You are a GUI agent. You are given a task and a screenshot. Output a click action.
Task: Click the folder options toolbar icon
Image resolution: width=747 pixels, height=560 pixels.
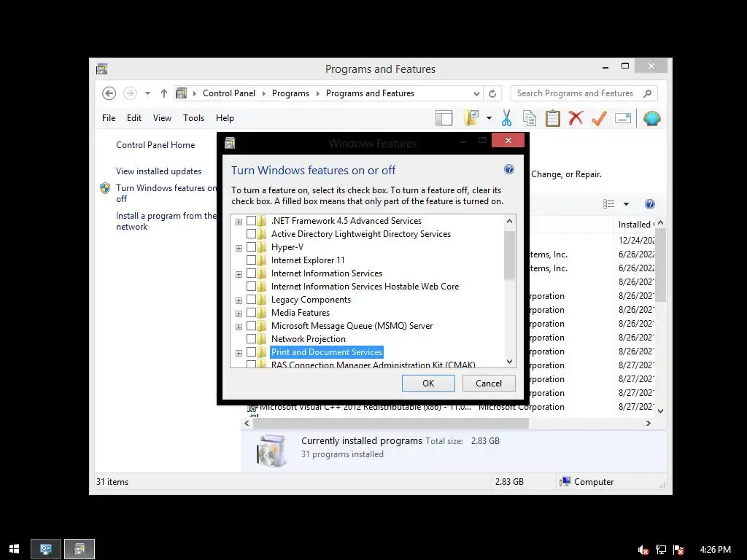click(x=471, y=118)
